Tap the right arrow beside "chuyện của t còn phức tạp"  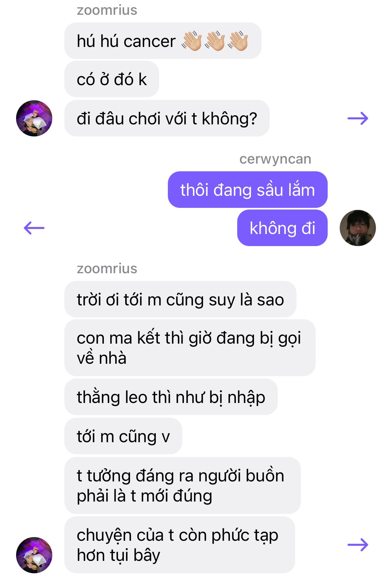coord(358,545)
